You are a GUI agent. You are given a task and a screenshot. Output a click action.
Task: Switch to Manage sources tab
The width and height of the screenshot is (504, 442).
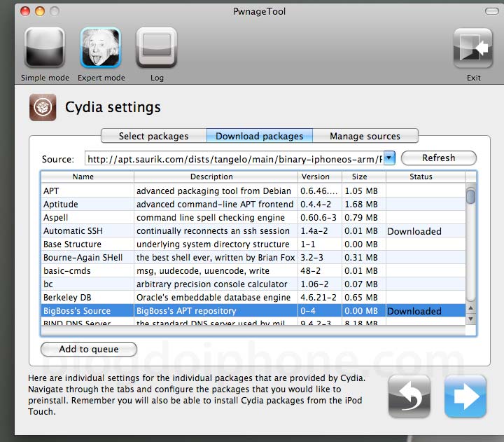coord(365,136)
